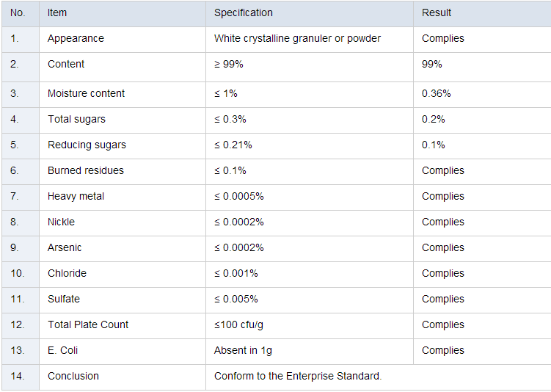The width and height of the screenshot is (551, 392).
Task: Click the "Item" column header
Action: pos(57,12)
